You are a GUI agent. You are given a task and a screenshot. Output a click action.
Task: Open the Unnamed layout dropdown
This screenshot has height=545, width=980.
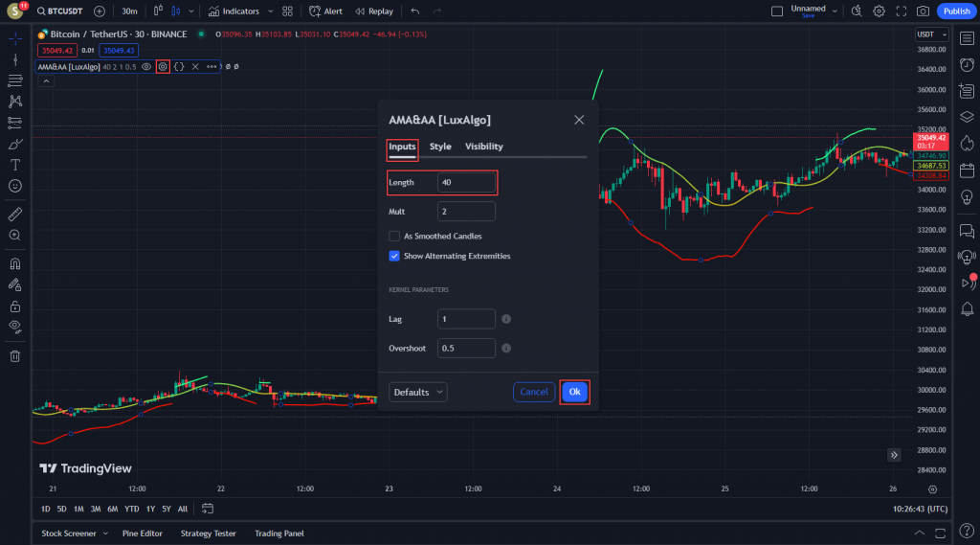[813, 11]
